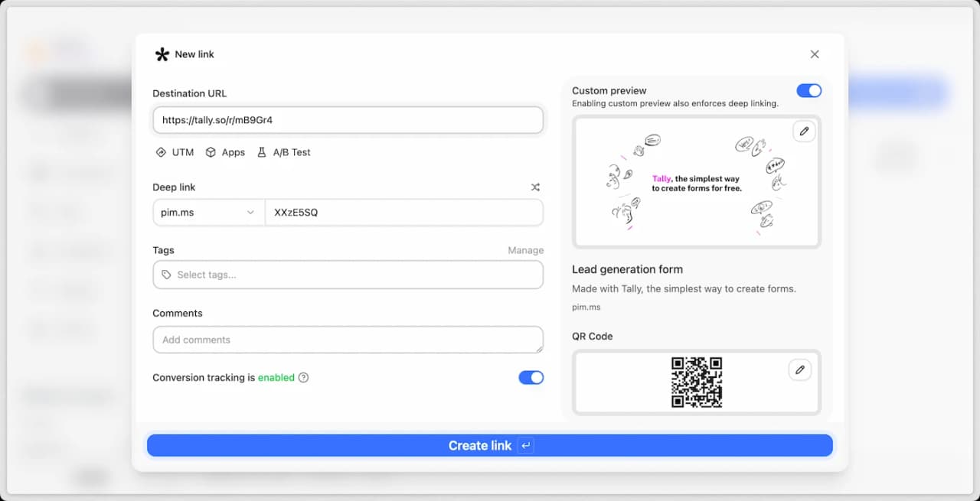
Task: Disable the Custom preview toggle
Action: pos(808,91)
